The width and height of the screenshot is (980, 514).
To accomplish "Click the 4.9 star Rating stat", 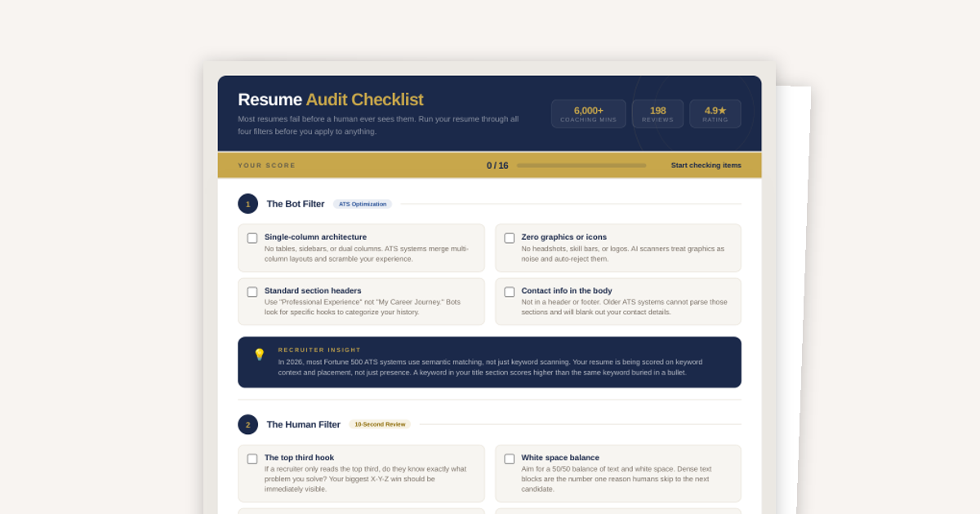I will pos(715,114).
